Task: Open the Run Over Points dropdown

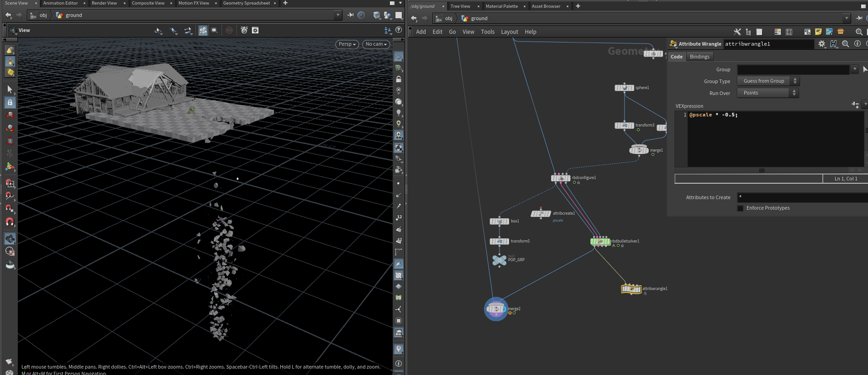Action: pos(768,93)
